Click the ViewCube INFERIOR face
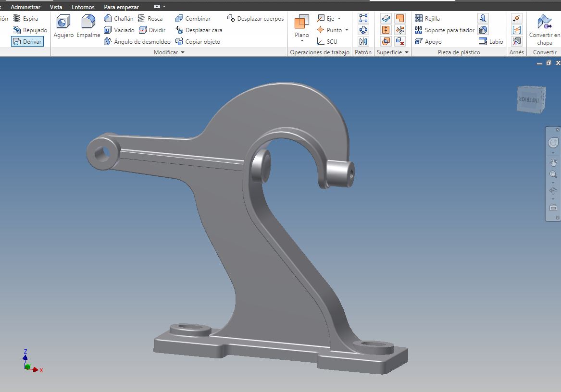 [529, 99]
